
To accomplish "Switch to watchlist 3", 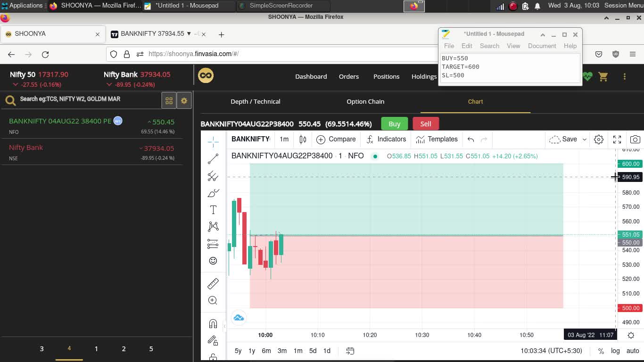I will coord(41,349).
